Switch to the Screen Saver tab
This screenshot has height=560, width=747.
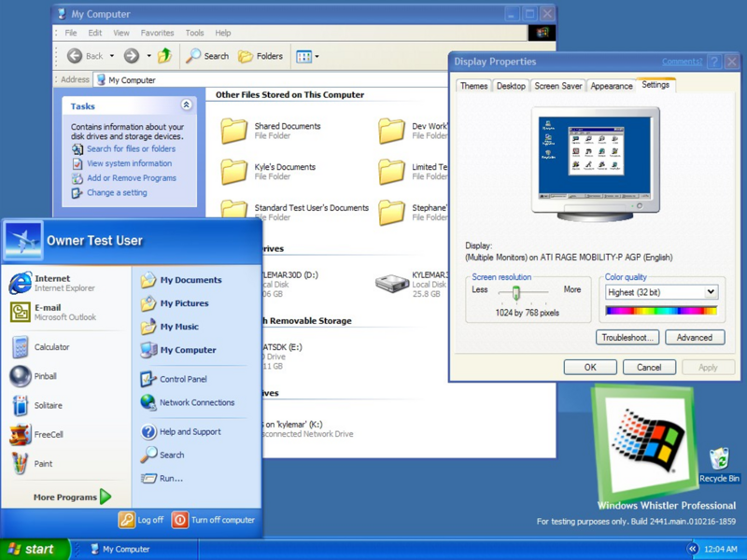[557, 86]
